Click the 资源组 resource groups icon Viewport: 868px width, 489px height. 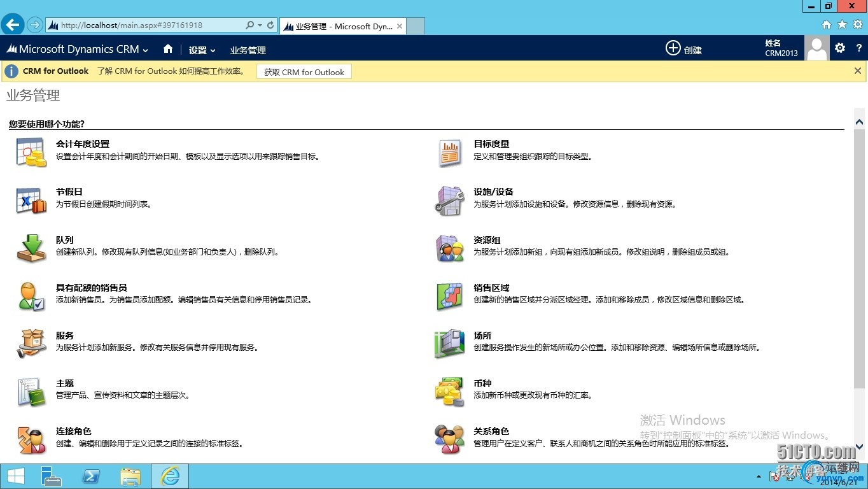[x=450, y=248]
